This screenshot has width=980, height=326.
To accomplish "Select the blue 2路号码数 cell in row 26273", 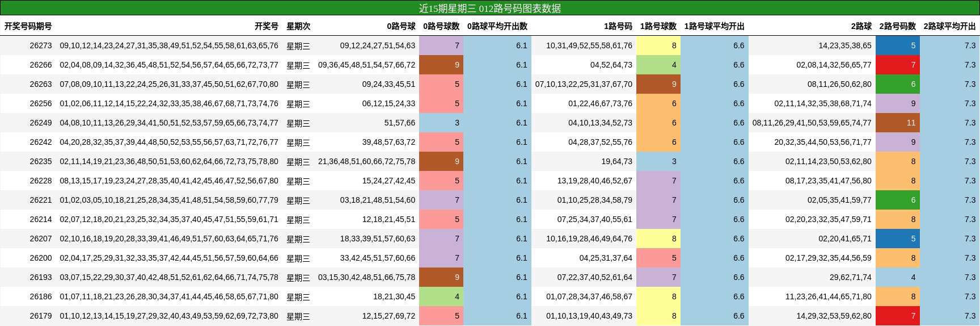I will pyautogui.click(x=898, y=45).
